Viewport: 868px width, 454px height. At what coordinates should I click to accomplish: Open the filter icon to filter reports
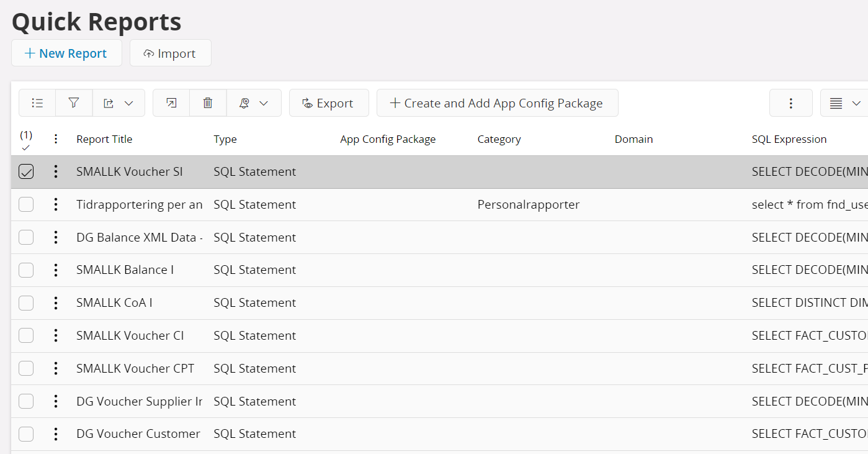tap(74, 102)
